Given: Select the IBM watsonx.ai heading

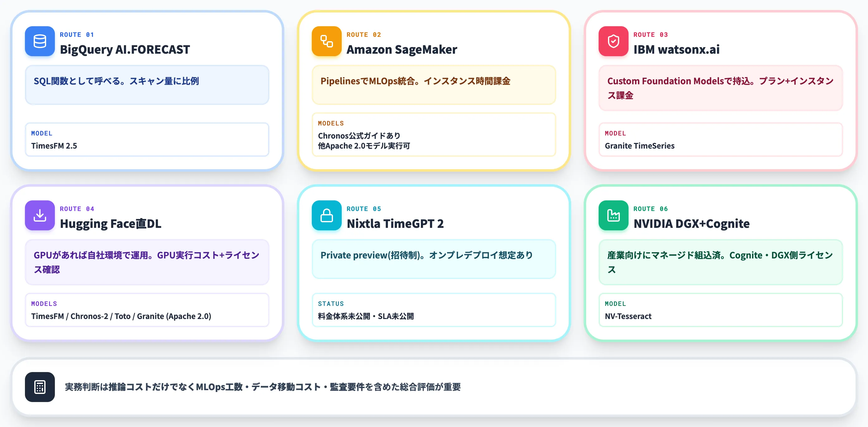Looking at the screenshot, I should [x=676, y=50].
